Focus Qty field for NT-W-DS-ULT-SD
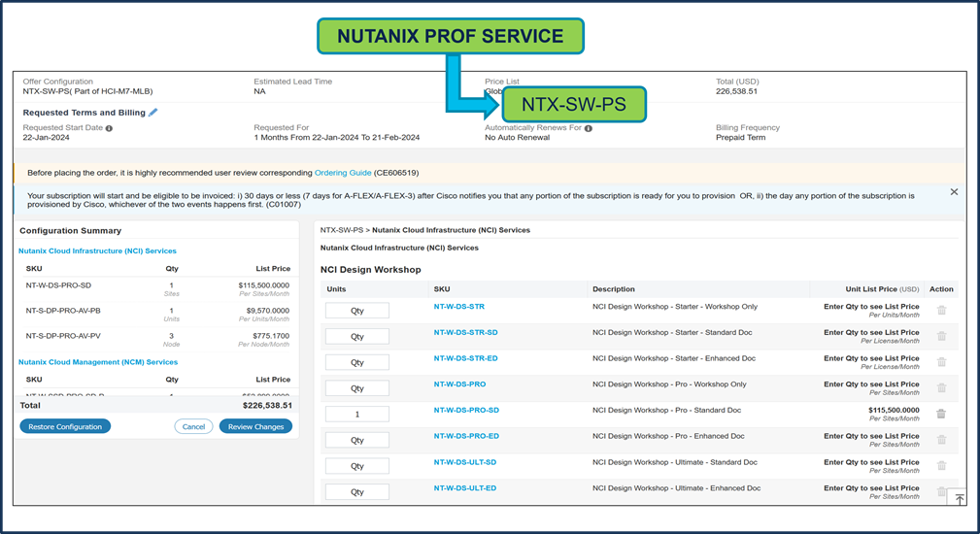 pos(356,466)
